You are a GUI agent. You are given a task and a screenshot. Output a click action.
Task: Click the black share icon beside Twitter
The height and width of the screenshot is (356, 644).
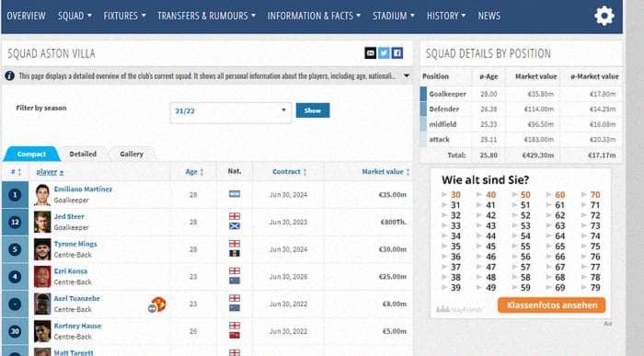point(371,53)
